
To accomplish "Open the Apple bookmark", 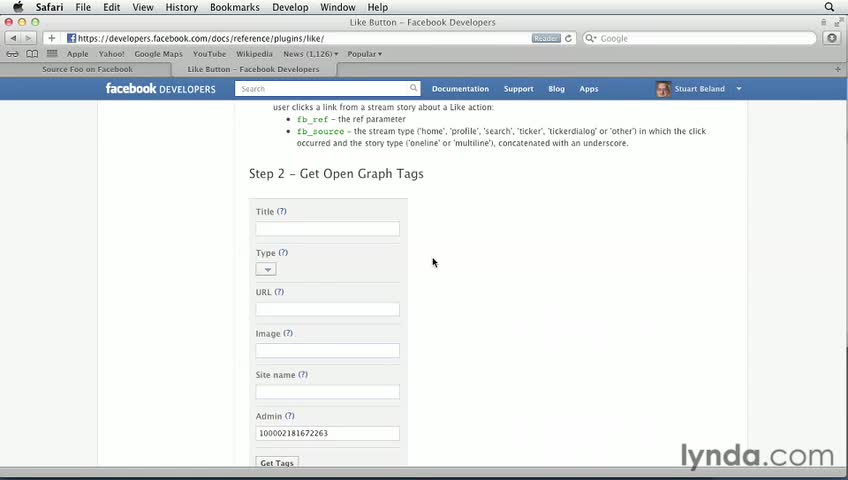I will (77, 54).
